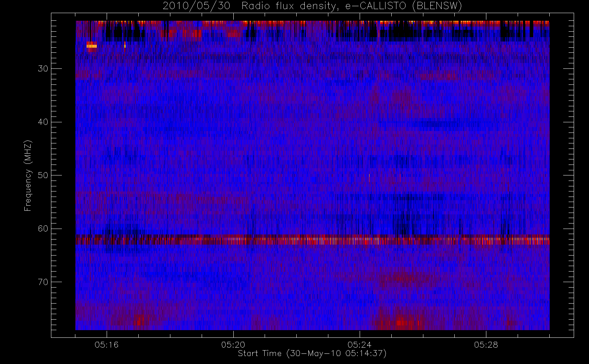The width and height of the screenshot is (589, 364).
Task: Click the time tick label '05:28'
Action: [486, 345]
